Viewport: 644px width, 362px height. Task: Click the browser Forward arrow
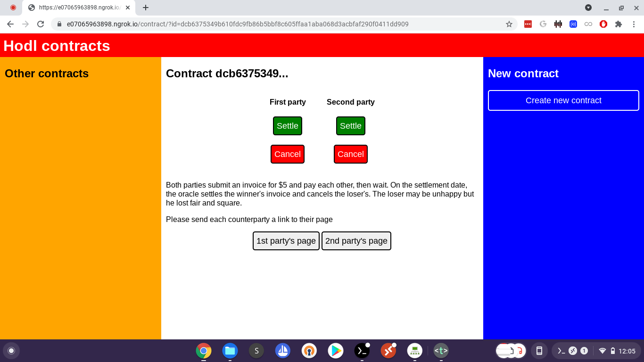[25, 24]
